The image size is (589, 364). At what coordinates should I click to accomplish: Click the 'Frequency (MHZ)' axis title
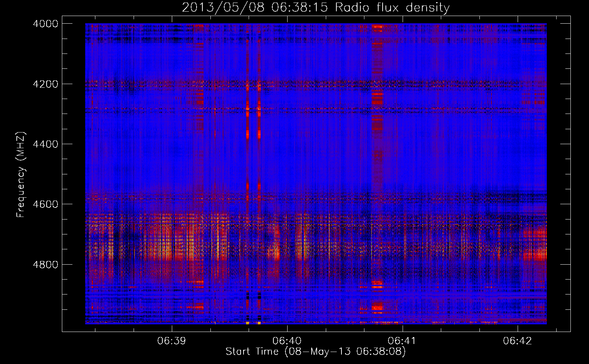coord(21,175)
